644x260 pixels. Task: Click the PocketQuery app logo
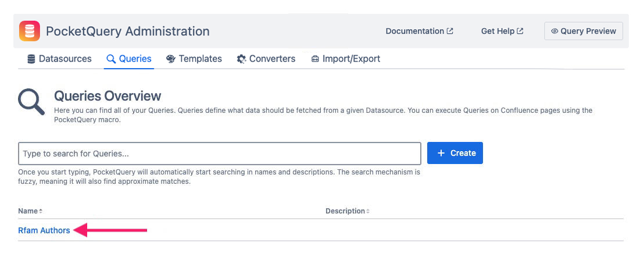[30, 31]
